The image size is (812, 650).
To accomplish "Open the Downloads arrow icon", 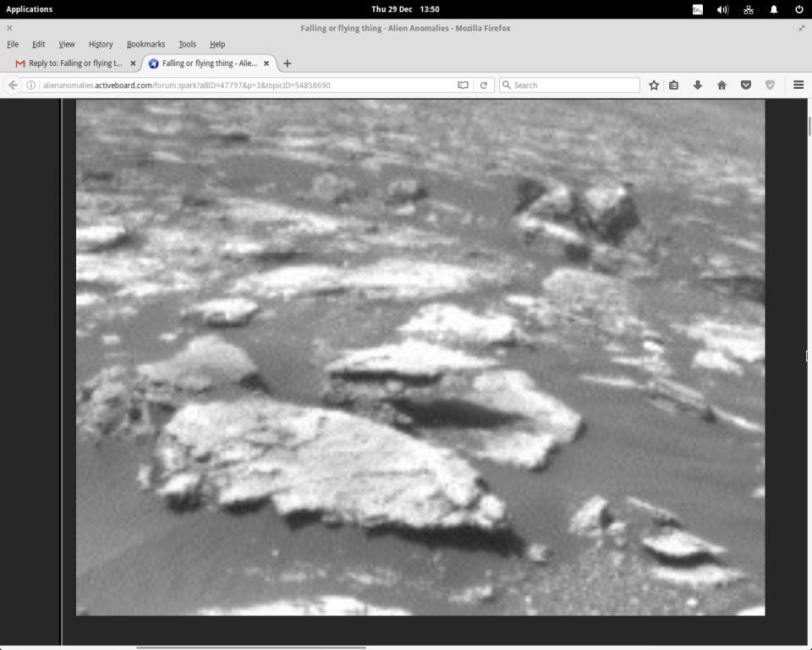I will [x=698, y=85].
